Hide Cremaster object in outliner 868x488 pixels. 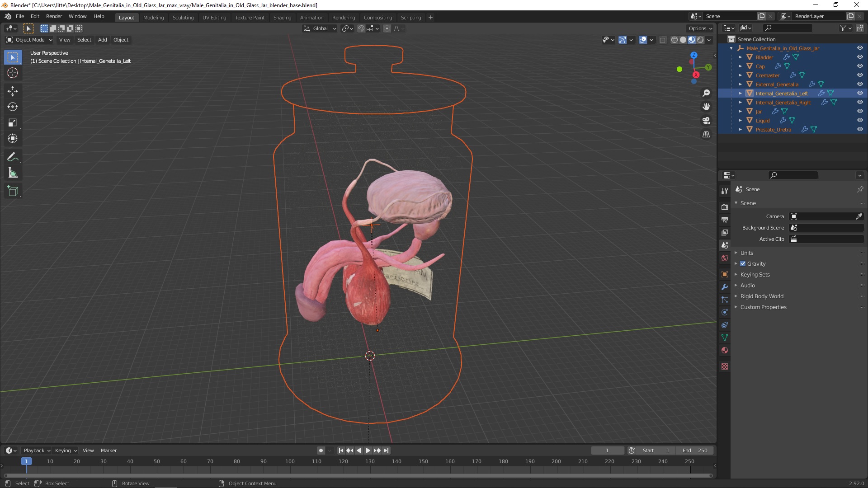tap(860, 75)
